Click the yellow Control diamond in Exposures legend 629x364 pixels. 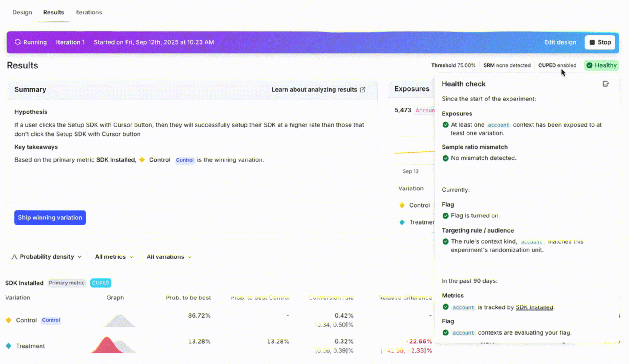pos(402,205)
